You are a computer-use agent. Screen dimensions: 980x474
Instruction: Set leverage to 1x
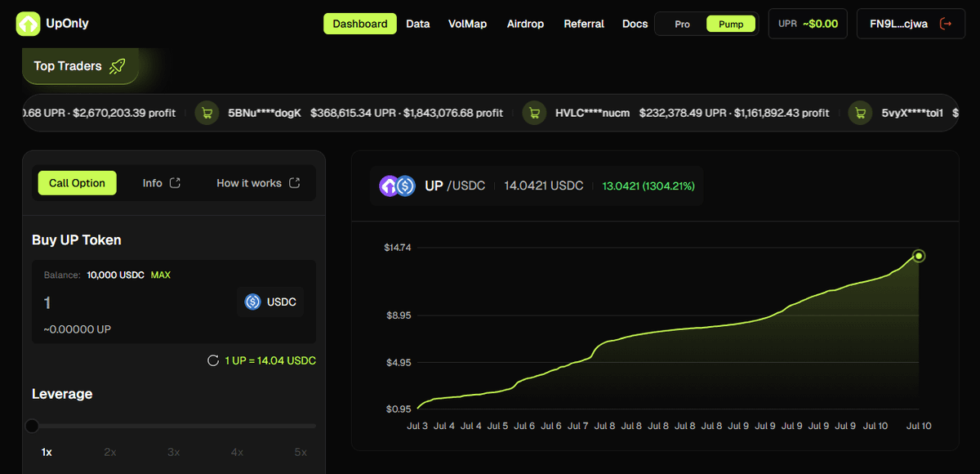pos(47,452)
